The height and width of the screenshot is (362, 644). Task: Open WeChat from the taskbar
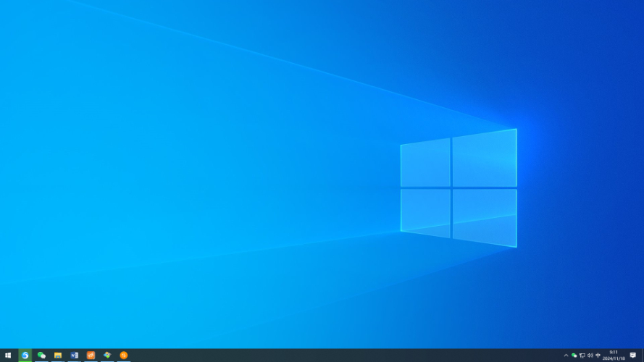coord(41,355)
